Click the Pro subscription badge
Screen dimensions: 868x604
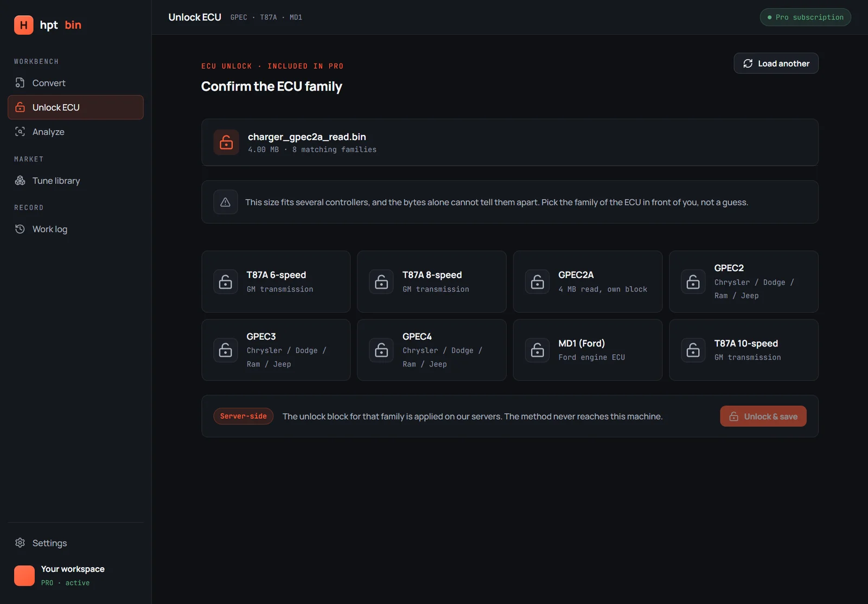click(805, 17)
